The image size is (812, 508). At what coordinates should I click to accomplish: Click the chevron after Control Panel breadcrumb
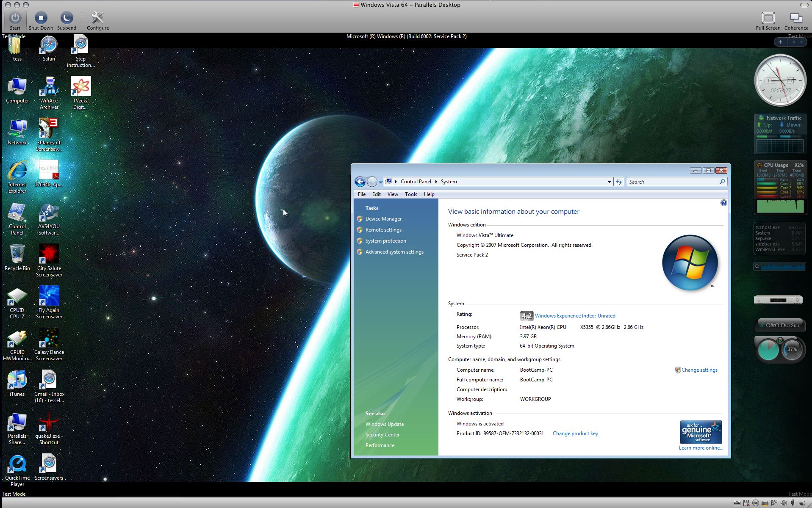436,182
